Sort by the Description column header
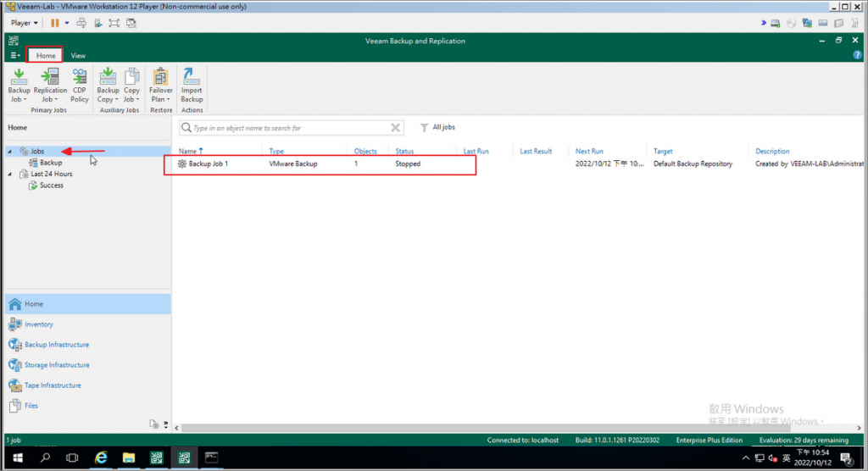 pos(772,151)
